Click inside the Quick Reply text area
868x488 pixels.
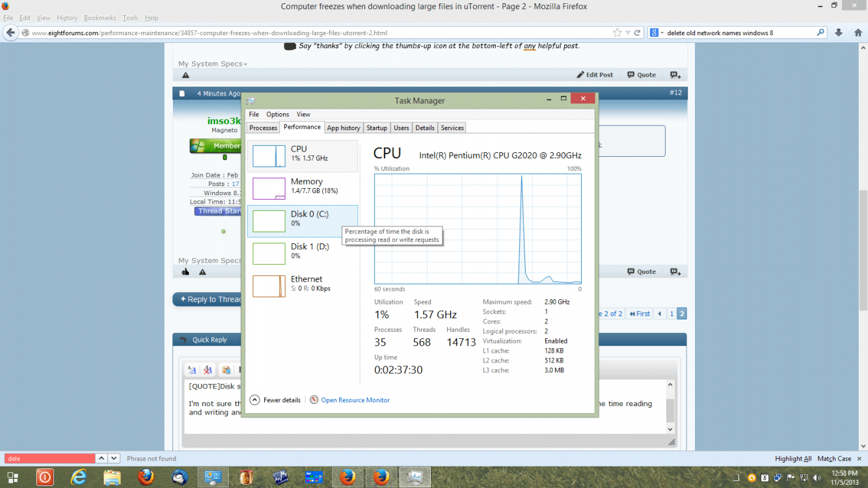click(424, 407)
